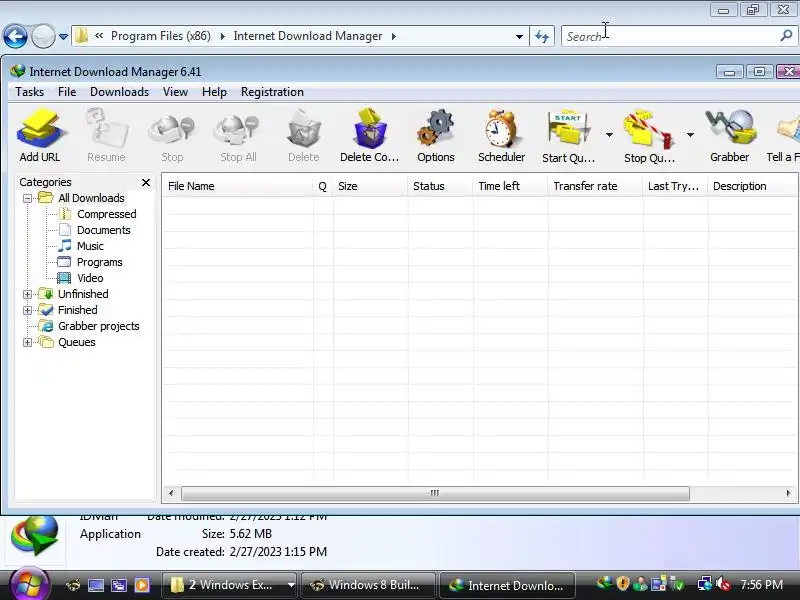Select Grabber projects in the tree
Viewport: 800px width, 600px height.
click(98, 326)
